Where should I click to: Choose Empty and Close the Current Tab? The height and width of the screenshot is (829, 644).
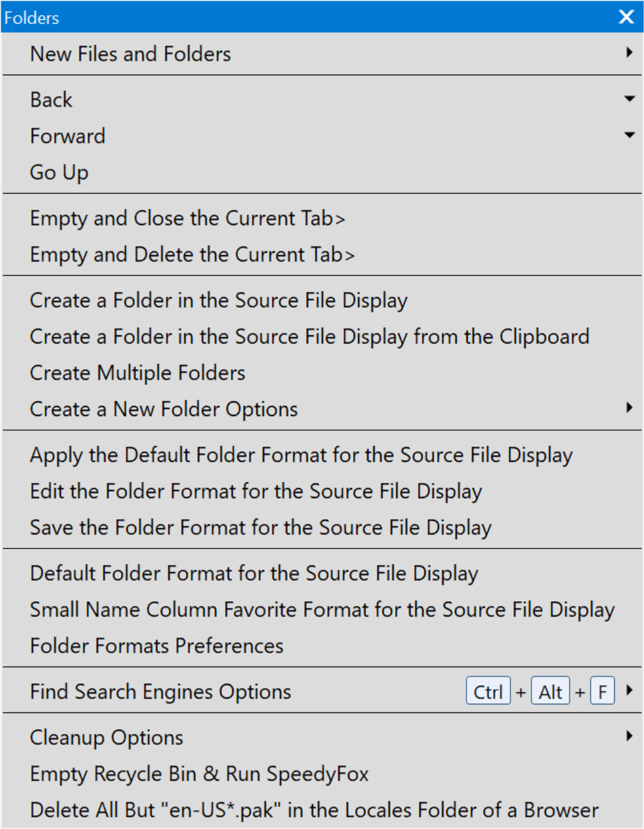[x=187, y=218]
